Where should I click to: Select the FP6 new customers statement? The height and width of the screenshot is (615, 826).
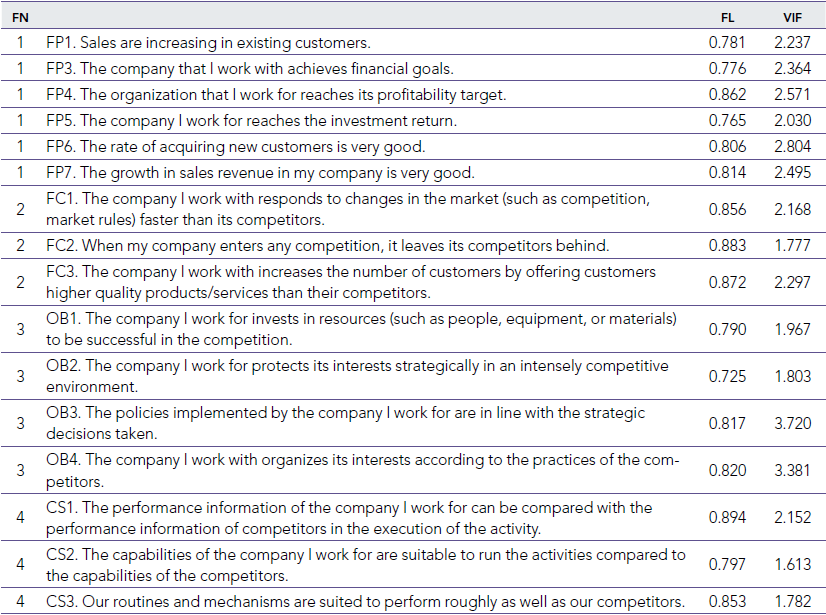[240, 147]
